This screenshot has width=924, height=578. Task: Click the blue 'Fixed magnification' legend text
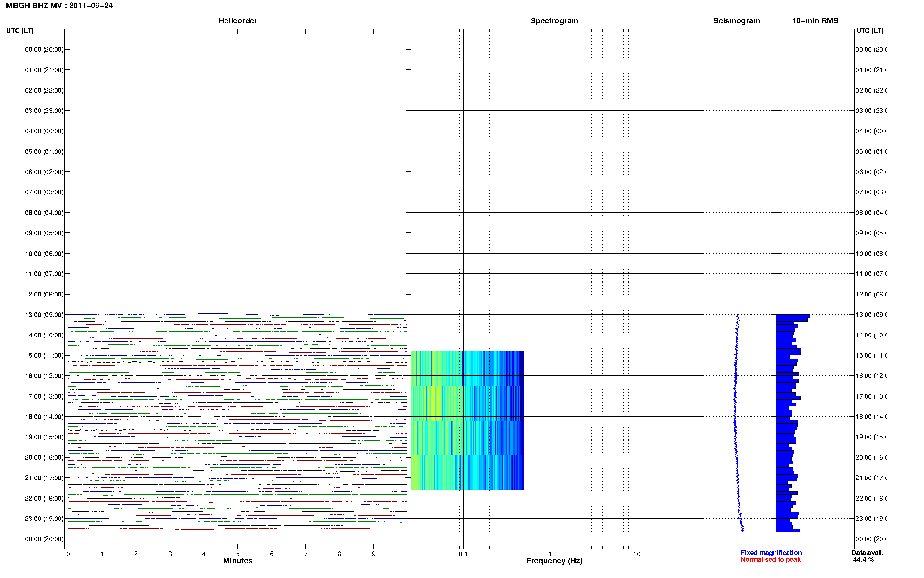click(x=771, y=553)
